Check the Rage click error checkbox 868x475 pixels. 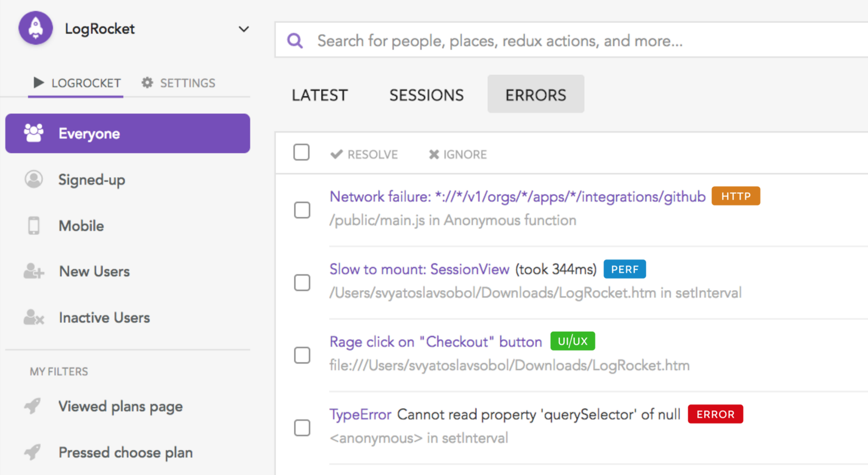tap(302, 355)
